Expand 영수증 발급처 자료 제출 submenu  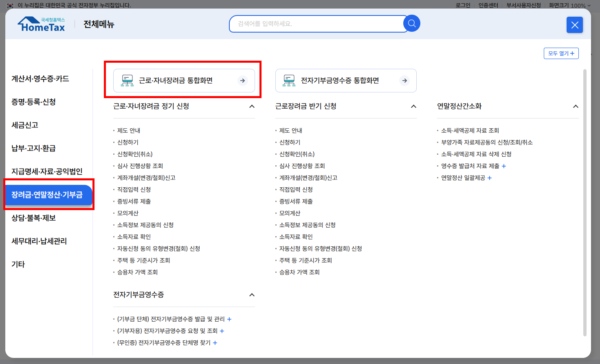[505, 166]
